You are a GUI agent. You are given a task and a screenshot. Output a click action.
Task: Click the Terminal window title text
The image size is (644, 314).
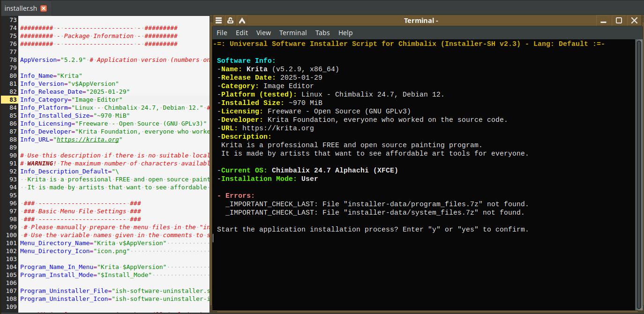[x=421, y=20]
